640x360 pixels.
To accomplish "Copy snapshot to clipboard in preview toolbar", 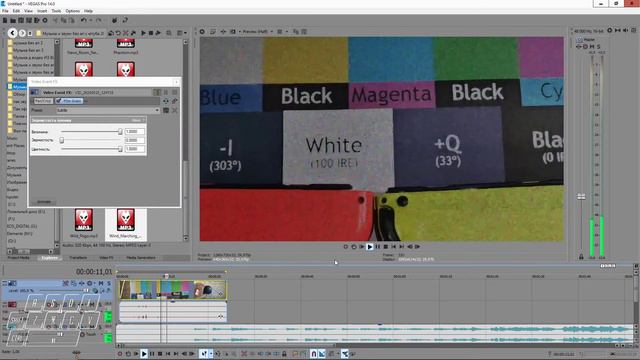I will [296, 31].
